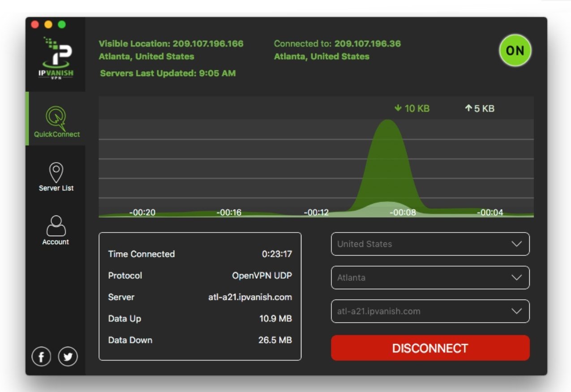Image resolution: width=571 pixels, height=392 pixels.
Task: Open the Account tab
Action: coord(56,230)
